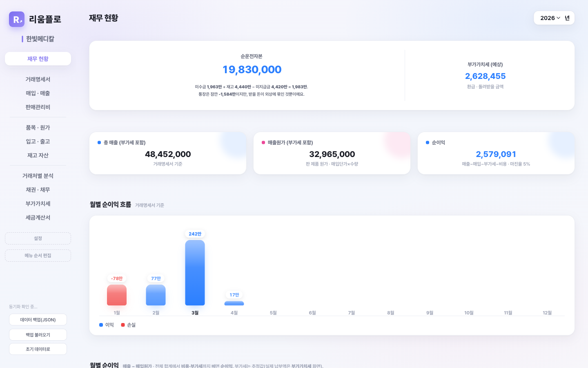This screenshot has height=368, width=588.
Task: Open the 매입 · 매출 menu
Action: pos(38,93)
